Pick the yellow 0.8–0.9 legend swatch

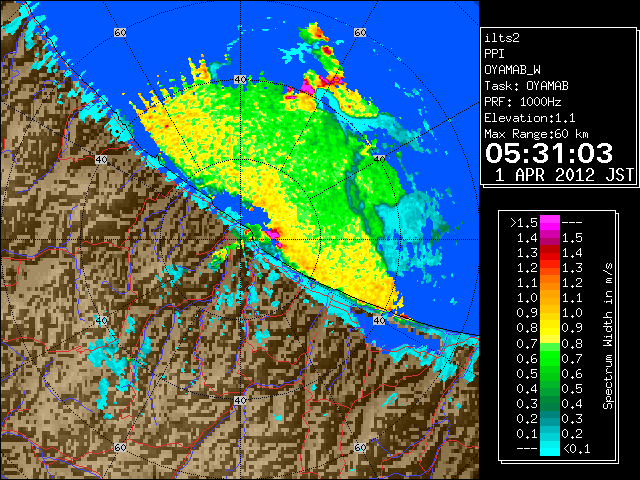(549, 329)
